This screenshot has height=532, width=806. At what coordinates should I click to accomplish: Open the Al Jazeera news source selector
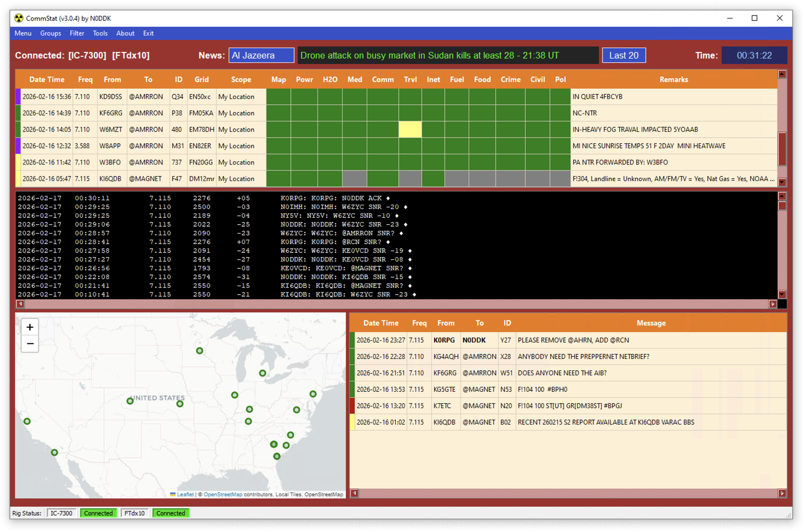(261, 55)
